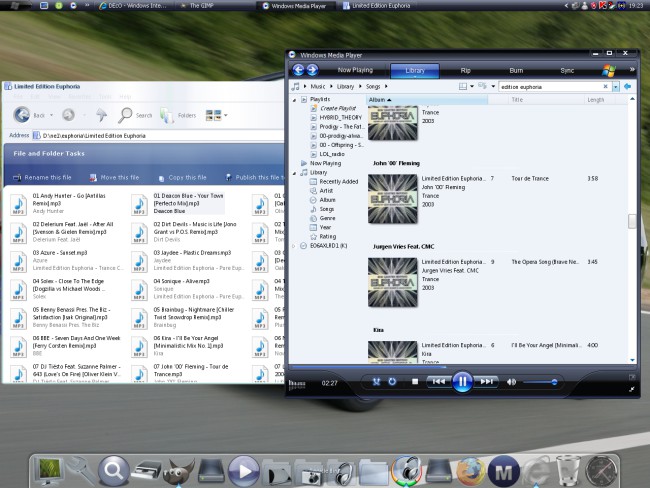Image resolution: width=650 pixels, height=488 pixels.
Task: Open the GIMP mascot icon in dock
Action: [x=179, y=470]
